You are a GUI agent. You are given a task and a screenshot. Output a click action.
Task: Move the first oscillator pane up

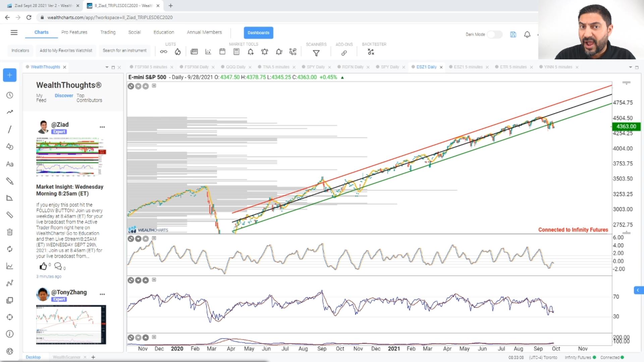[x=146, y=239]
